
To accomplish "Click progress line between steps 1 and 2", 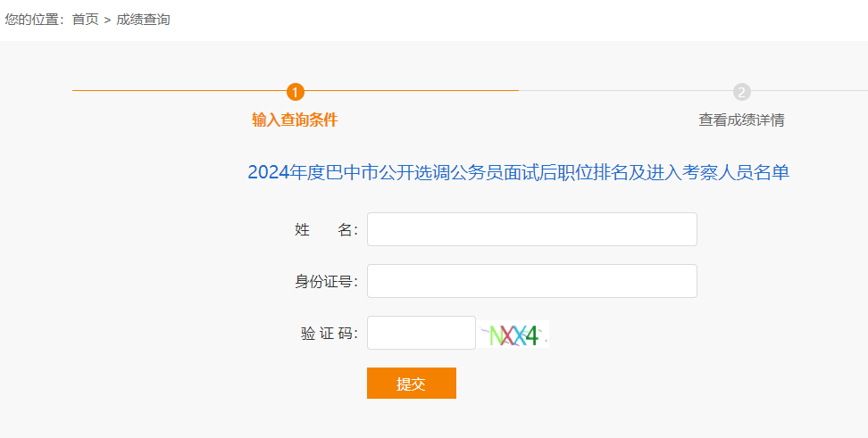I will 518,91.
